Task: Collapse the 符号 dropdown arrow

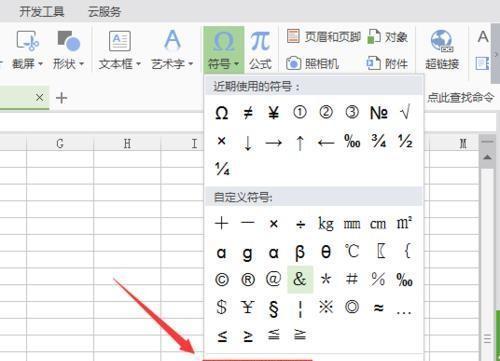Action: pos(236,63)
